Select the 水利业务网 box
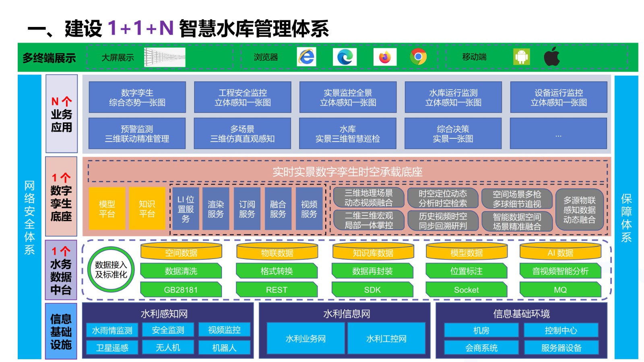 (305, 338)
